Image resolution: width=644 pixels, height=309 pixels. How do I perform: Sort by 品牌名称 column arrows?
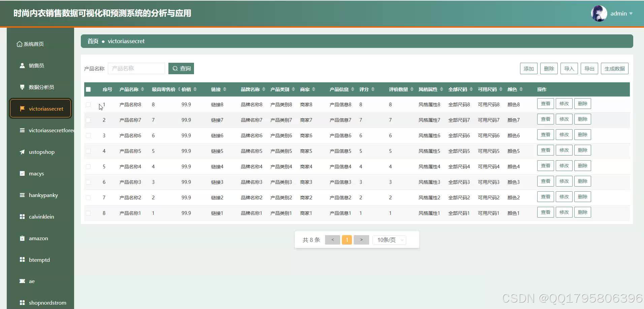click(x=264, y=89)
